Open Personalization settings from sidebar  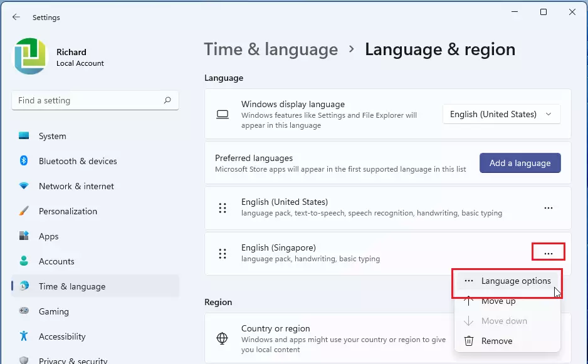pos(25,211)
